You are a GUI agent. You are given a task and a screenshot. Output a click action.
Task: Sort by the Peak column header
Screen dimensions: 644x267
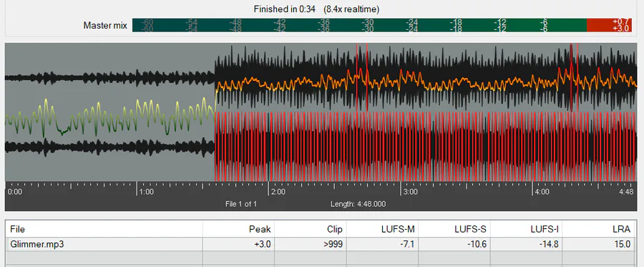pos(238,229)
